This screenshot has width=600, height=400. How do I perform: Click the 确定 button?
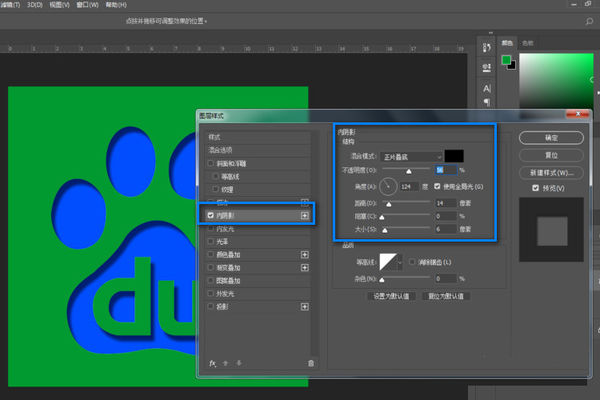tap(551, 138)
